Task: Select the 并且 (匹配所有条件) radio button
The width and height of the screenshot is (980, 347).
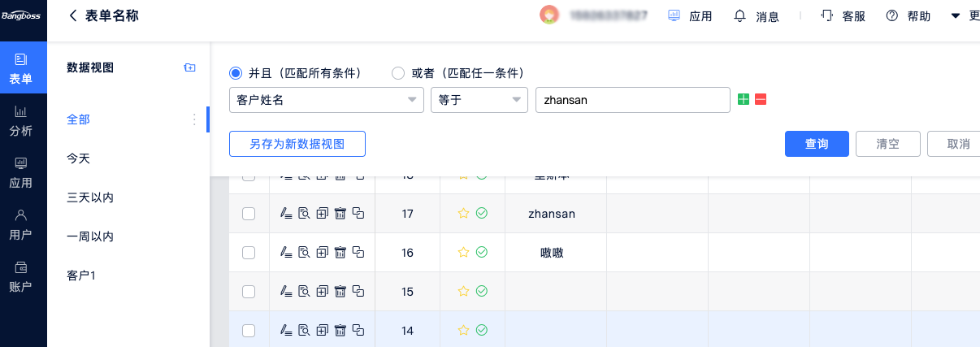Action: pos(236,73)
